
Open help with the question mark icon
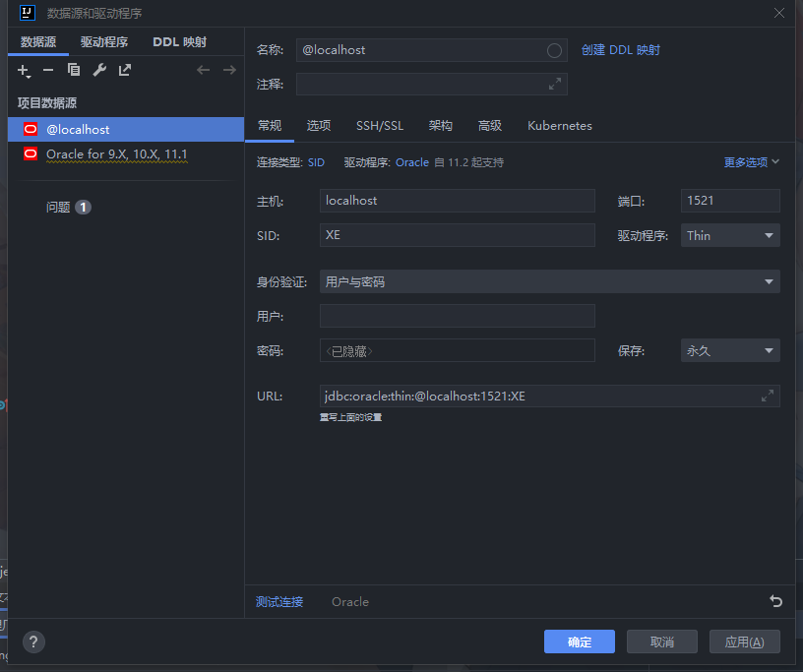(x=33, y=641)
